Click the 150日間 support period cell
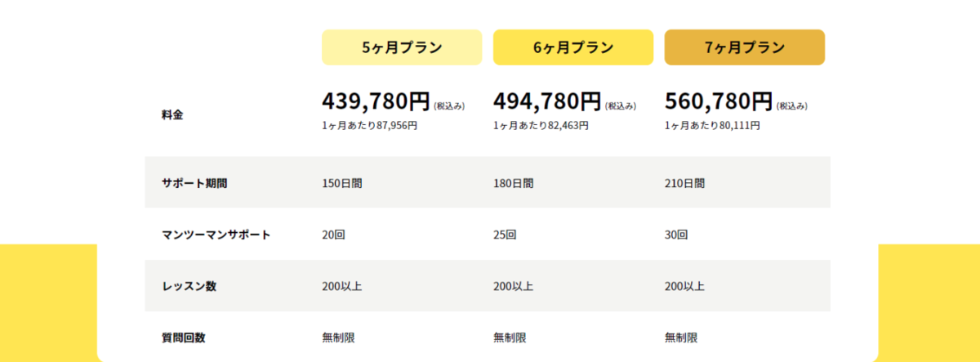 click(x=341, y=183)
